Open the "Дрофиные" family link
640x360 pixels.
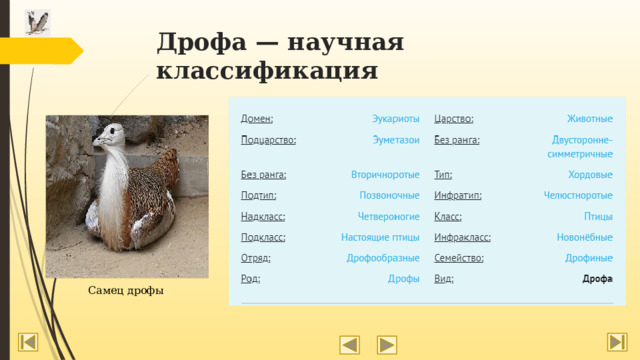coord(589,258)
